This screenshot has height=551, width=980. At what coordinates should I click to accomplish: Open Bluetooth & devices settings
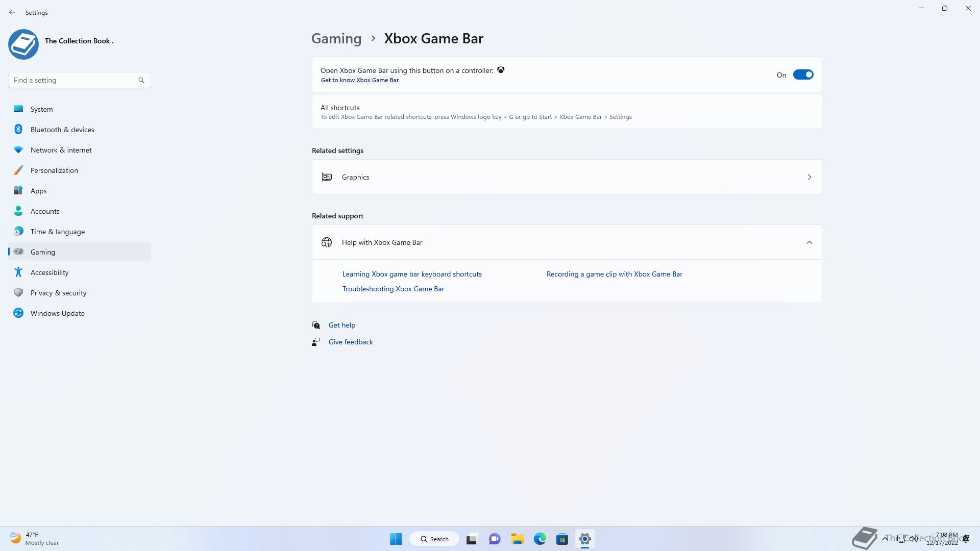pyautogui.click(x=80, y=130)
